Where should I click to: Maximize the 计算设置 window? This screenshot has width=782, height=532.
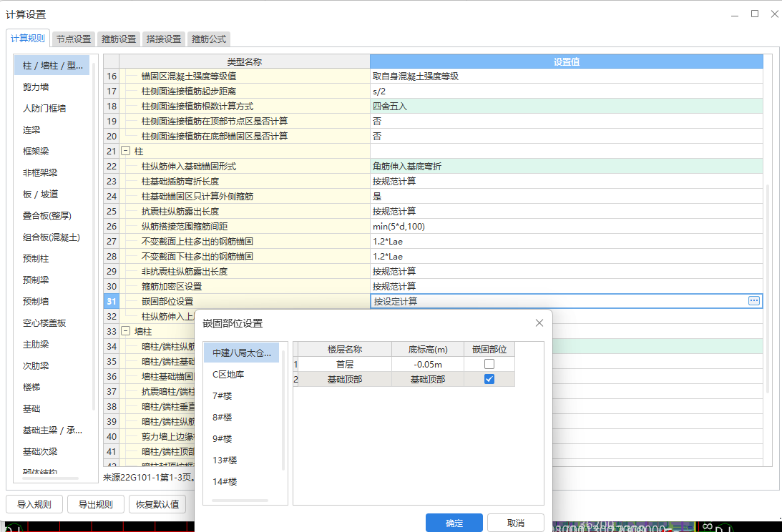tap(755, 14)
